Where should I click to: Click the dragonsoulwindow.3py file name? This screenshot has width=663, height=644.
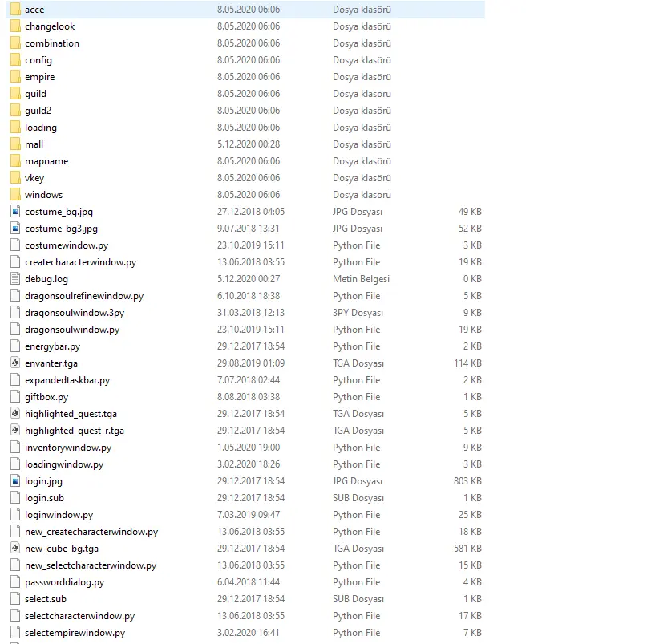[75, 313]
